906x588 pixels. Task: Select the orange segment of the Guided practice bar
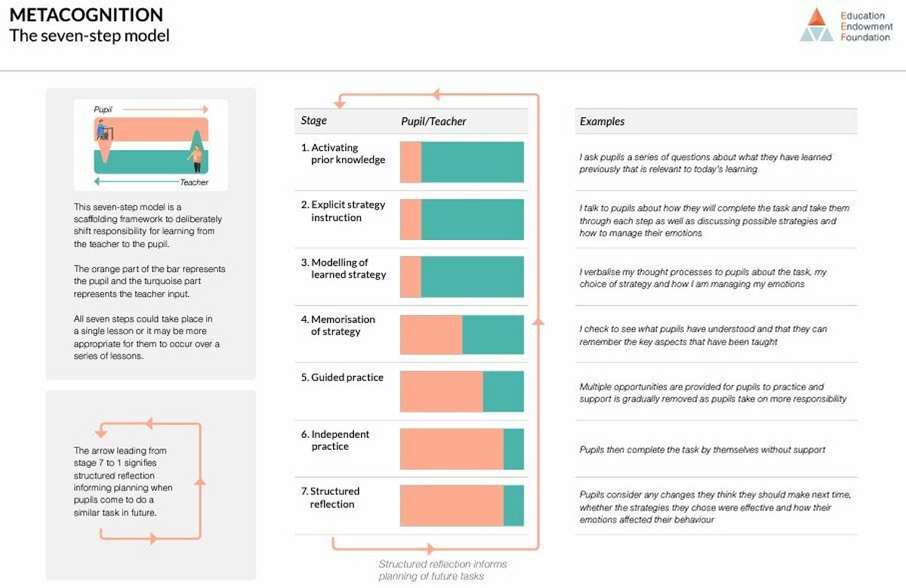pos(441,391)
